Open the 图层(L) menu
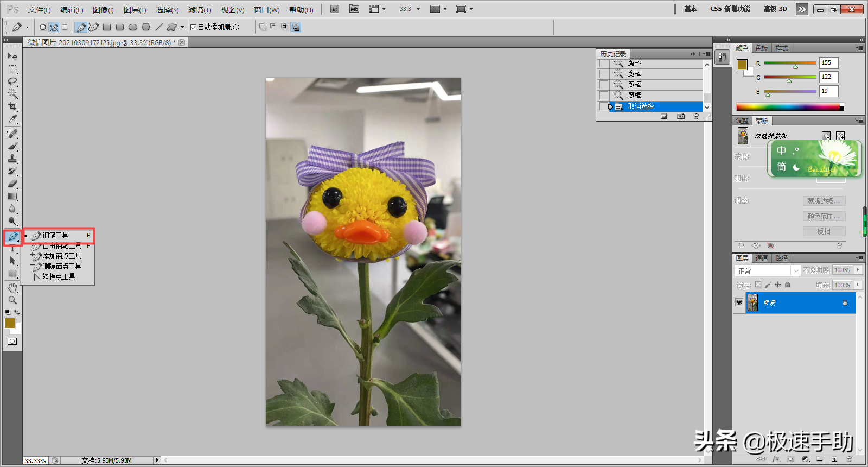The width and height of the screenshot is (868, 467). pos(135,10)
